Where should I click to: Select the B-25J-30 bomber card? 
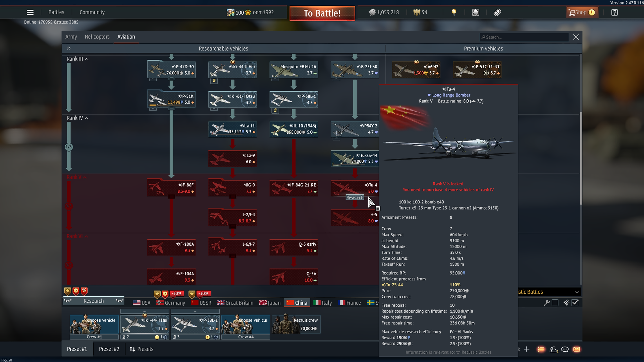355,70
